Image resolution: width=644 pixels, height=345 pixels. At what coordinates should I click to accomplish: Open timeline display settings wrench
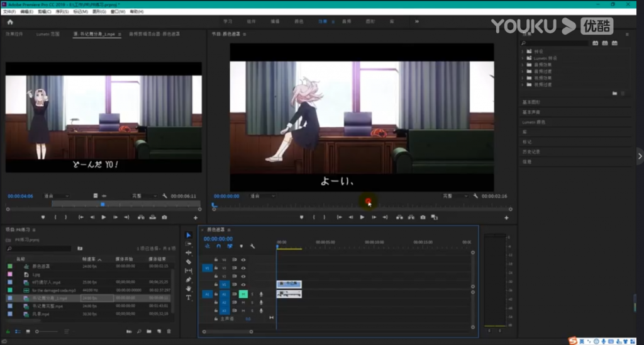(x=253, y=246)
